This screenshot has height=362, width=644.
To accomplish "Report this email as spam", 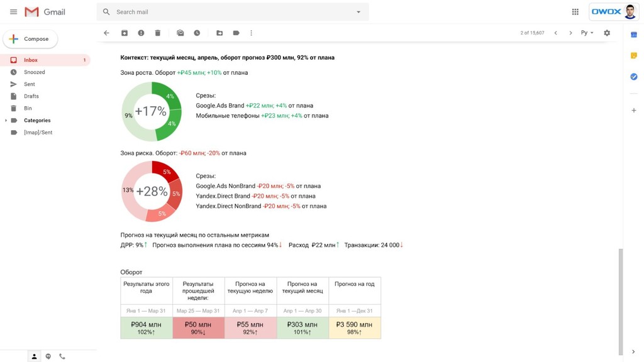I will (141, 33).
